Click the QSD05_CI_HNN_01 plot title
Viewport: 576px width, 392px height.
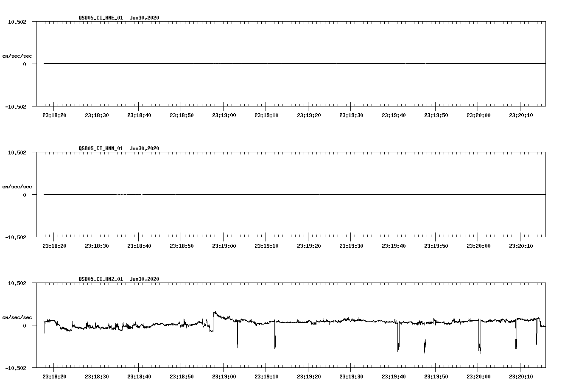pos(101,148)
